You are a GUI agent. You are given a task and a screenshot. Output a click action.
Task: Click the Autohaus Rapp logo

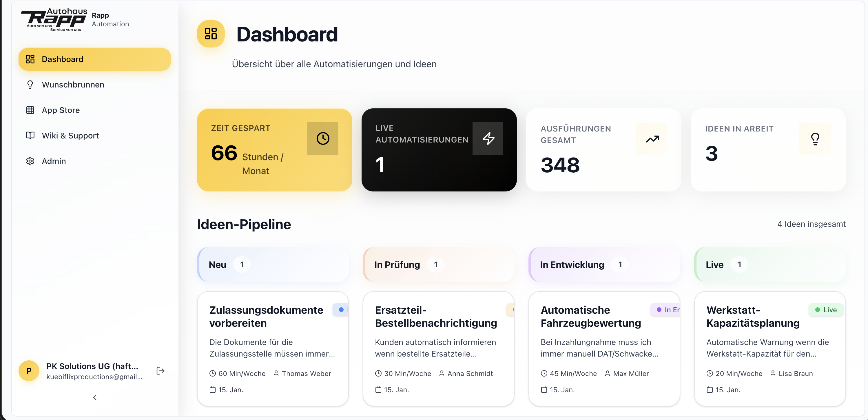pyautogui.click(x=54, y=19)
